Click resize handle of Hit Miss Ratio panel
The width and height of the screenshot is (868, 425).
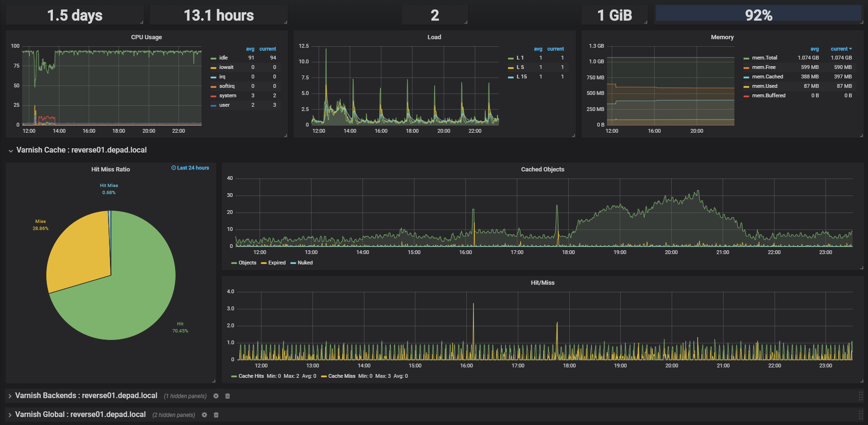point(214,381)
